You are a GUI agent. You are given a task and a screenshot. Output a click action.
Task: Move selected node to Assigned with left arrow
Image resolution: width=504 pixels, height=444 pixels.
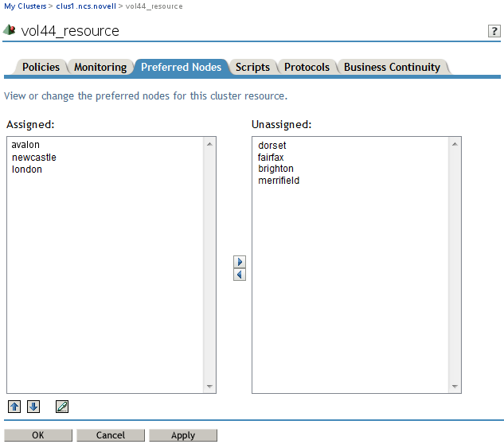click(x=240, y=275)
